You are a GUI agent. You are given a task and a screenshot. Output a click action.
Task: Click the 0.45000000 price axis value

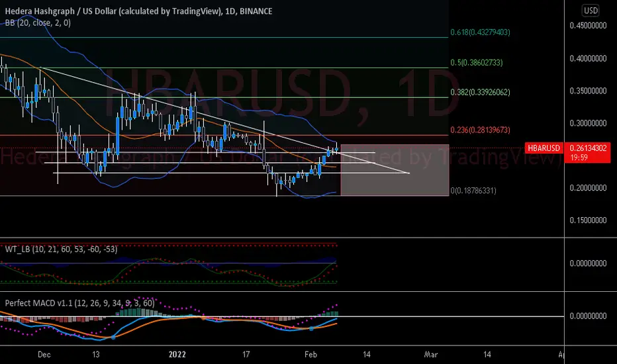click(588, 26)
